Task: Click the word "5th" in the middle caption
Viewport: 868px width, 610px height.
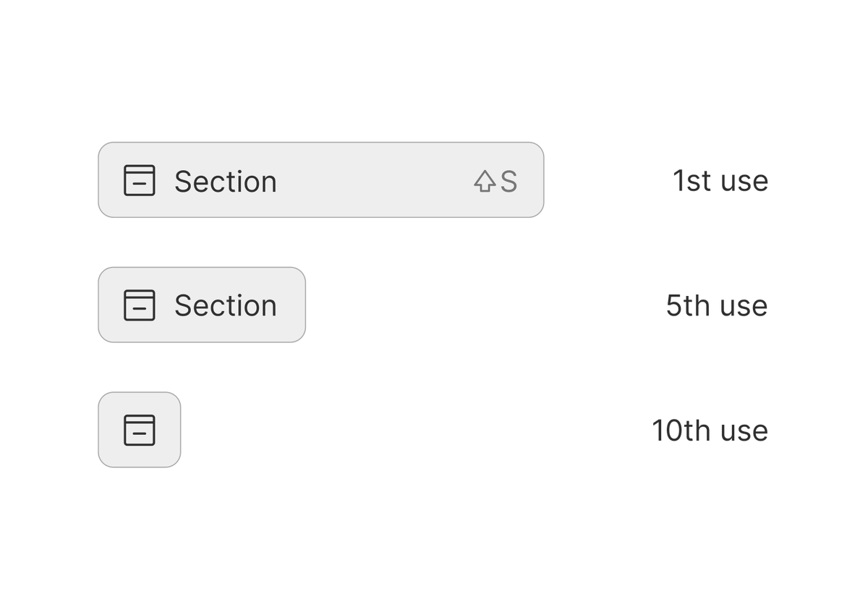Action: coord(688,305)
